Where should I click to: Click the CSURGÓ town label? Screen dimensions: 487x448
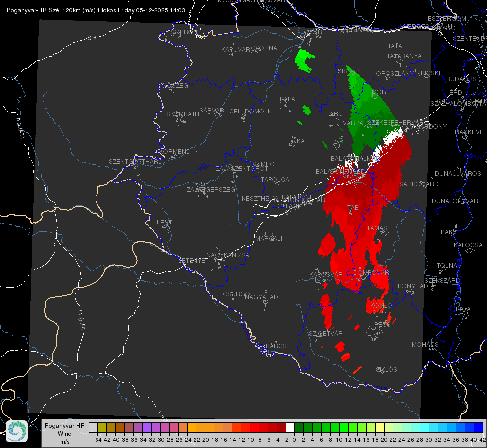pyautogui.click(x=236, y=294)
